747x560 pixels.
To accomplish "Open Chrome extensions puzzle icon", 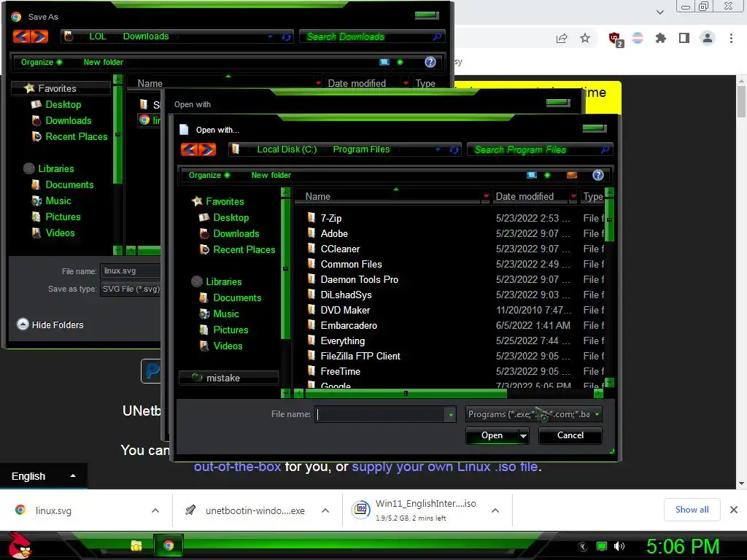I will [660, 38].
